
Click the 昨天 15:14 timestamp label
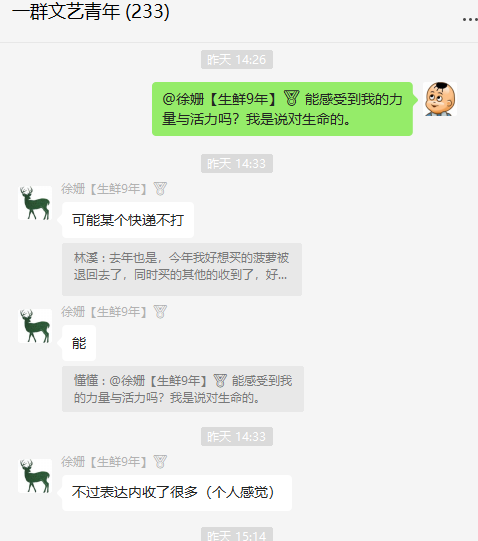tap(237, 534)
